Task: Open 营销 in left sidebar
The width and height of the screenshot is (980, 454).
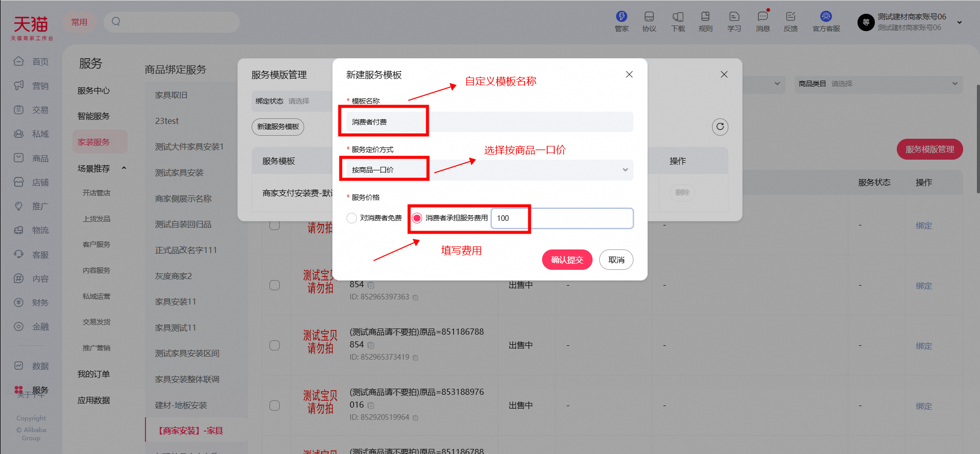Action: [x=31, y=86]
